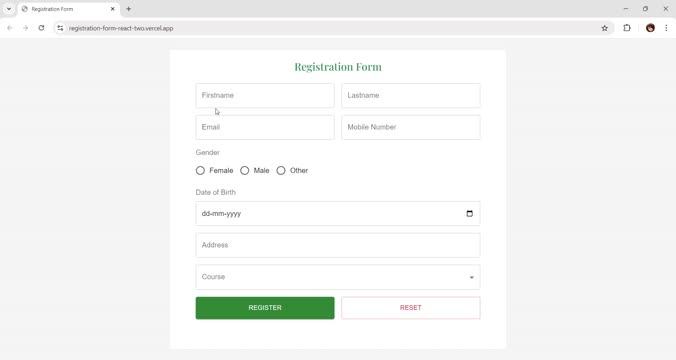Select the Female gender radio button
676x360 pixels.
tap(200, 171)
